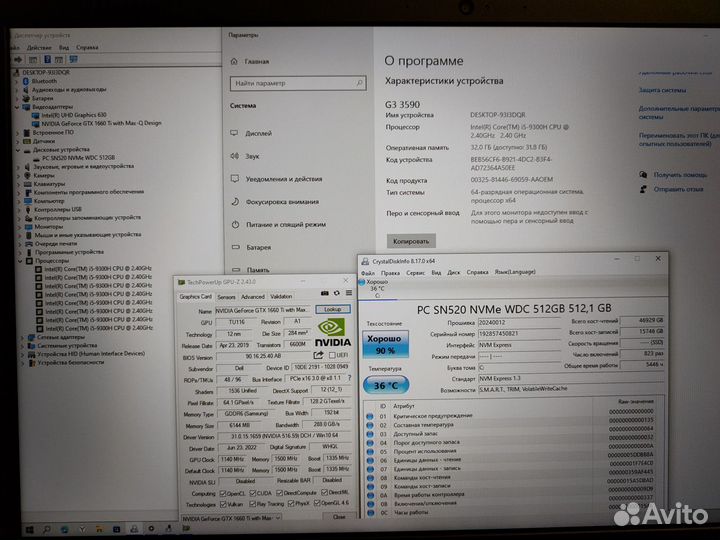Toggle OpenCL checkbox in GPU-Z

(223, 494)
